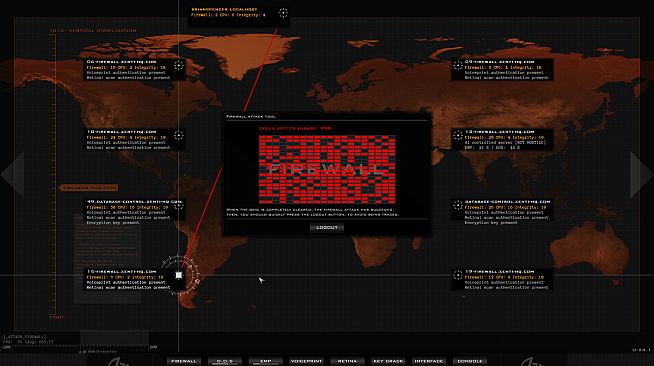The height and width of the screenshot is (366, 654).
Task: Click the FPS readout in bottom-left corner
Action: (x=28, y=342)
